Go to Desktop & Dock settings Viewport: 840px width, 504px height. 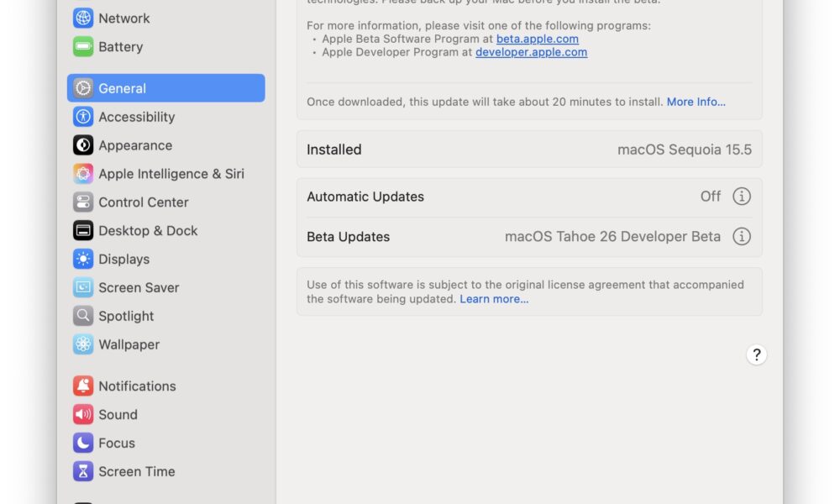point(166,230)
